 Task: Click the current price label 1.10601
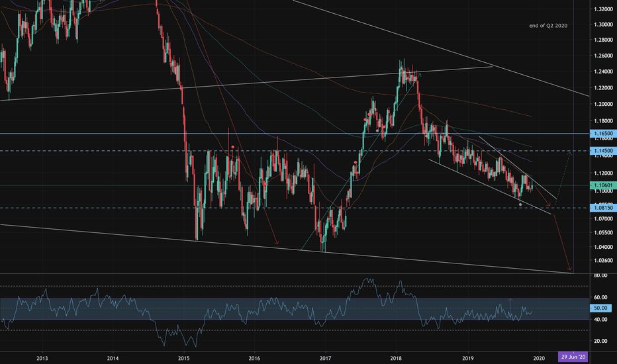tap(602, 185)
